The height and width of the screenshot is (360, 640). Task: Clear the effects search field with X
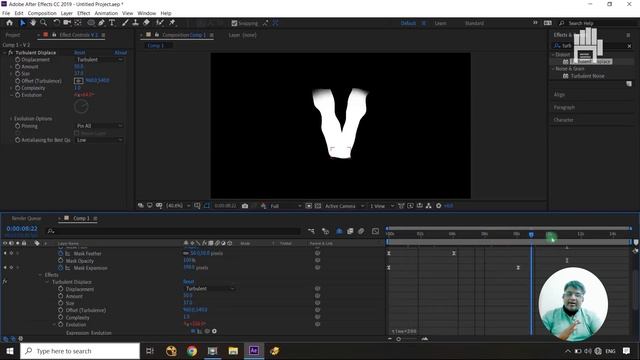click(629, 46)
